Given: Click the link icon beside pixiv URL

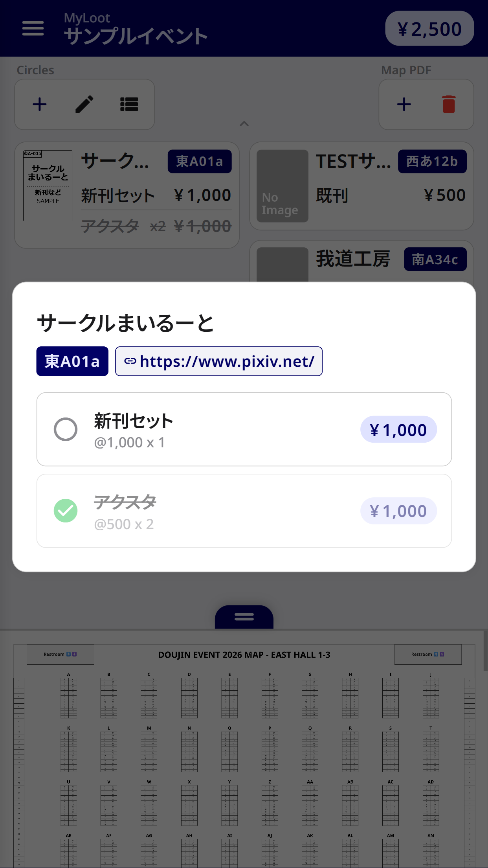Looking at the screenshot, I should click(130, 361).
